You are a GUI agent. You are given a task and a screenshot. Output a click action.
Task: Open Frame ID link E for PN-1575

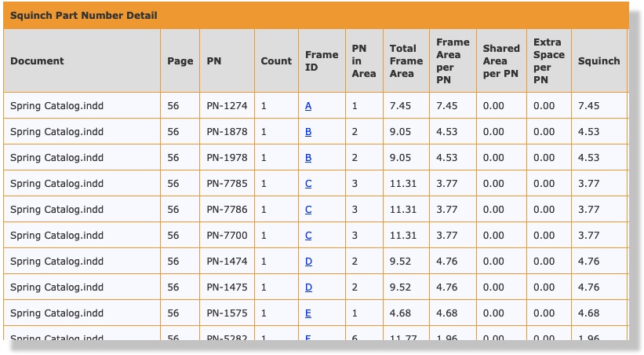click(x=308, y=313)
